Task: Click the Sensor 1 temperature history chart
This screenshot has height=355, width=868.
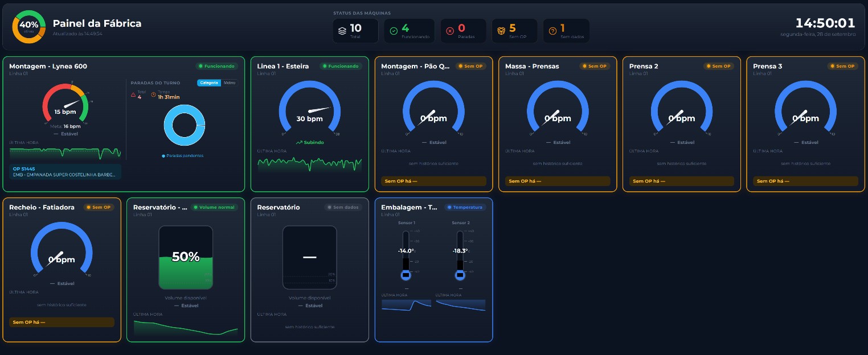Action: click(x=406, y=305)
